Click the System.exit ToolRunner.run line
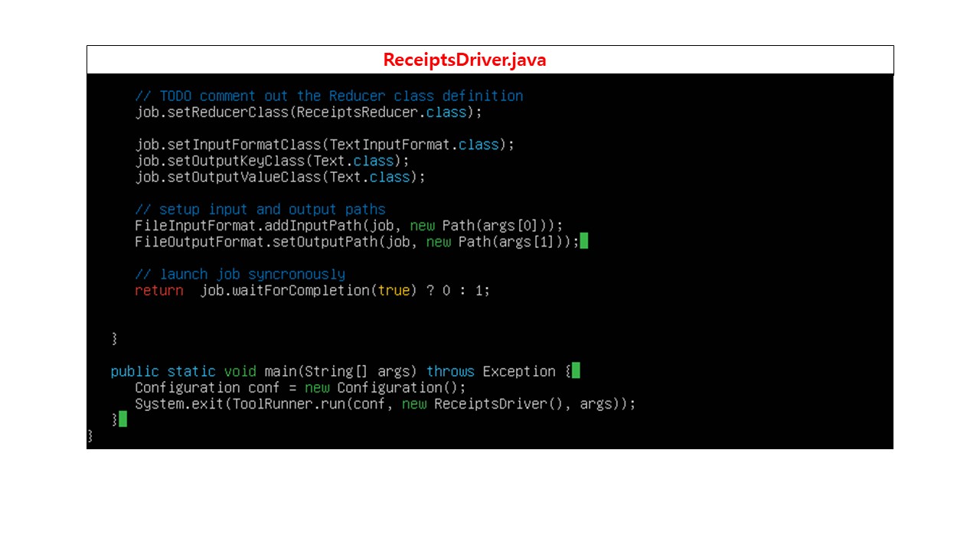 tap(385, 403)
